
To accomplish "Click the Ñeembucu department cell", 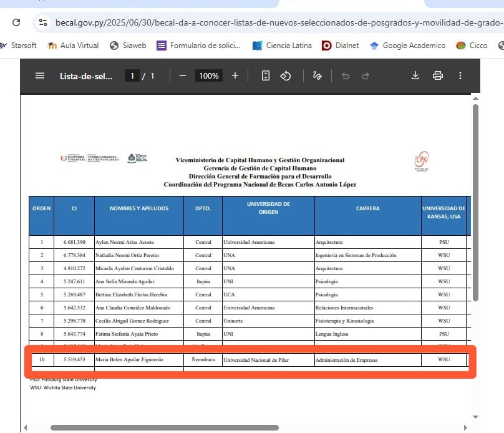I will coord(203,359).
